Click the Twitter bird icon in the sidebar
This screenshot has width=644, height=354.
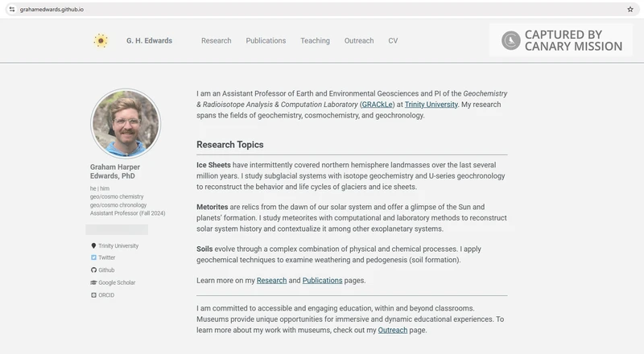(x=93, y=257)
